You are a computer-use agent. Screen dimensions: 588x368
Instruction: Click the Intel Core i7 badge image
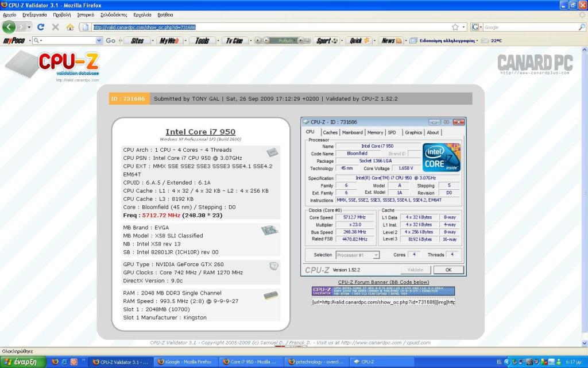point(442,158)
